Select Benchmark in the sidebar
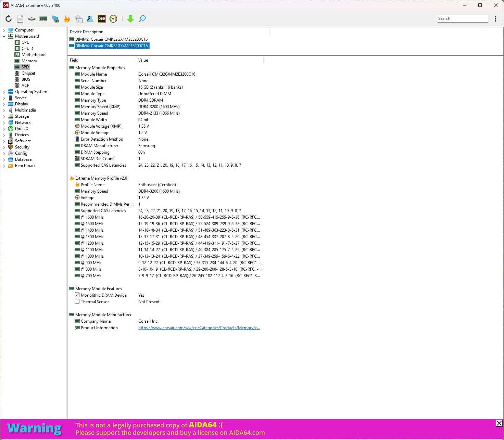This screenshot has height=440, width=504. pos(25,166)
